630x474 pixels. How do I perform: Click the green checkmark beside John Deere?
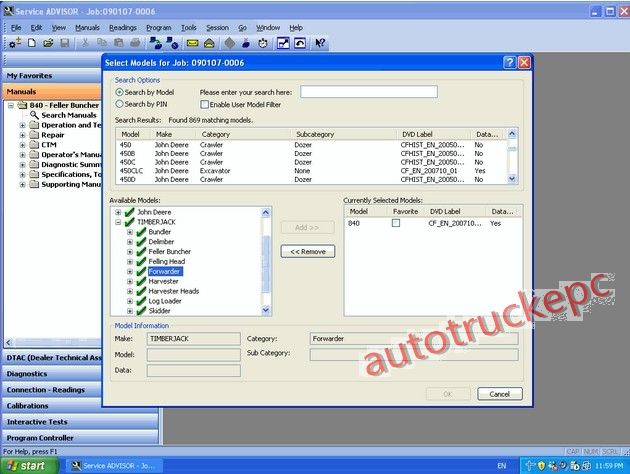(129, 212)
